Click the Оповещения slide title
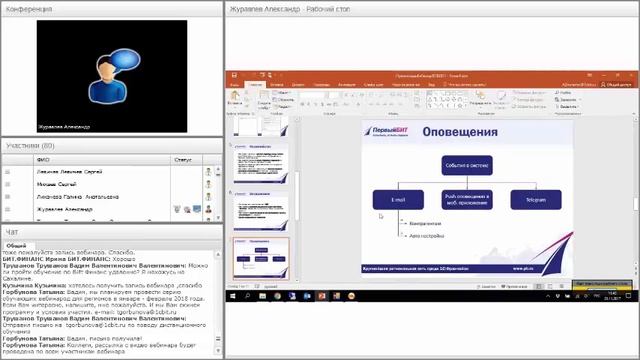 tap(460, 132)
